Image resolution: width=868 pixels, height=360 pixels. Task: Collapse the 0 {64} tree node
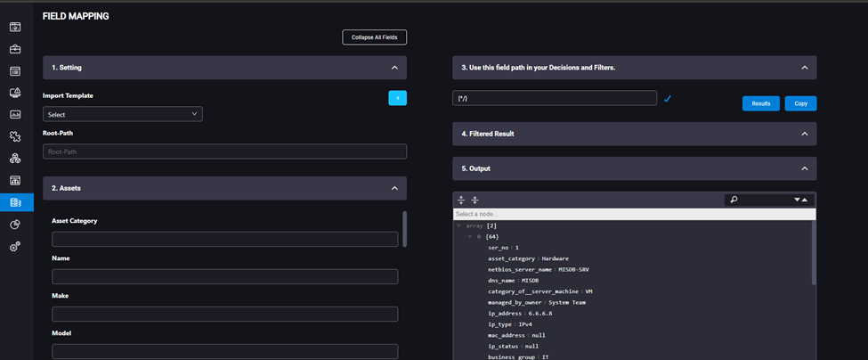pos(470,237)
